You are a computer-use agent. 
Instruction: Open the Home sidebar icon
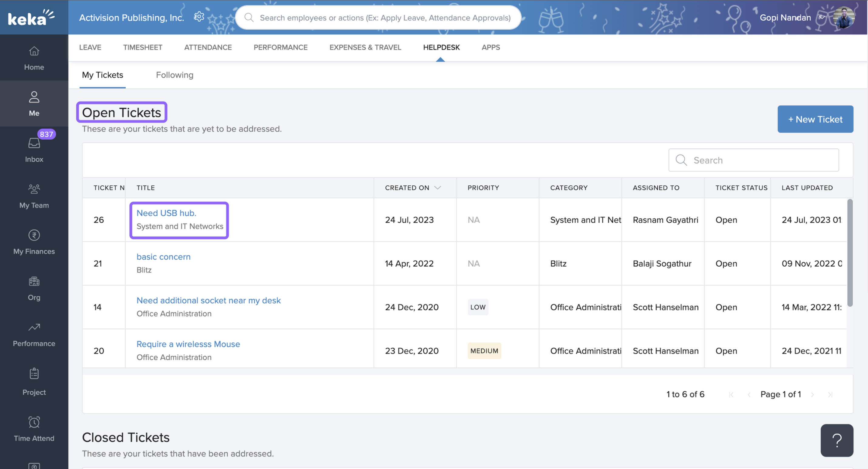coord(34,51)
